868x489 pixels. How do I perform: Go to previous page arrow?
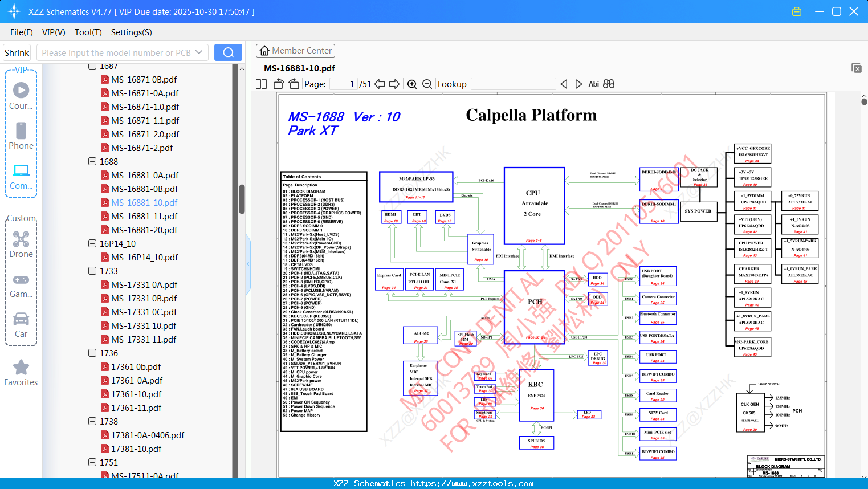point(380,84)
